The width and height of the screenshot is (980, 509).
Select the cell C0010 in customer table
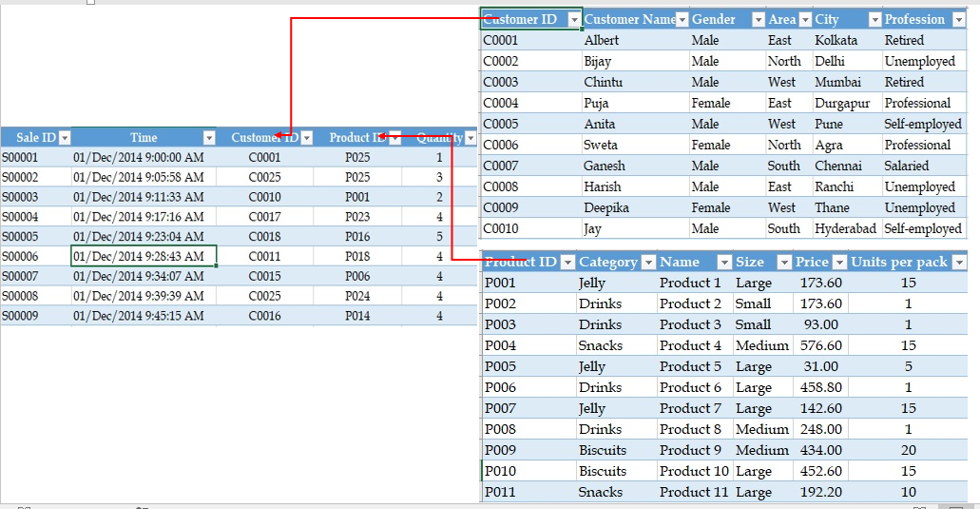[x=531, y=228]
